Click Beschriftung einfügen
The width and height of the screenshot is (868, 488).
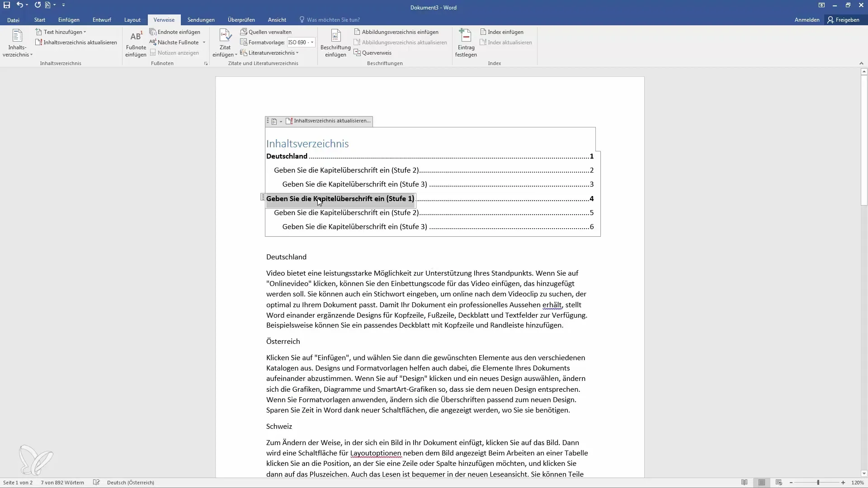[335, 43]
